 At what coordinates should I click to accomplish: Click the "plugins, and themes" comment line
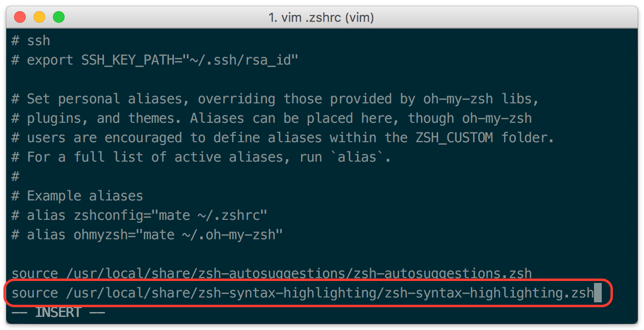(x=271, y=118)
